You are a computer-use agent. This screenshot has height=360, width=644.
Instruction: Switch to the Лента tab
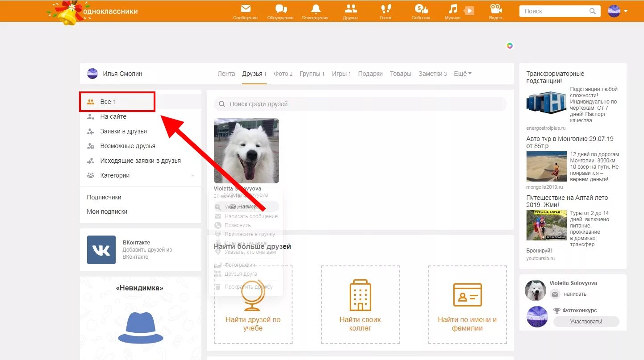click(x=226, y=74)
